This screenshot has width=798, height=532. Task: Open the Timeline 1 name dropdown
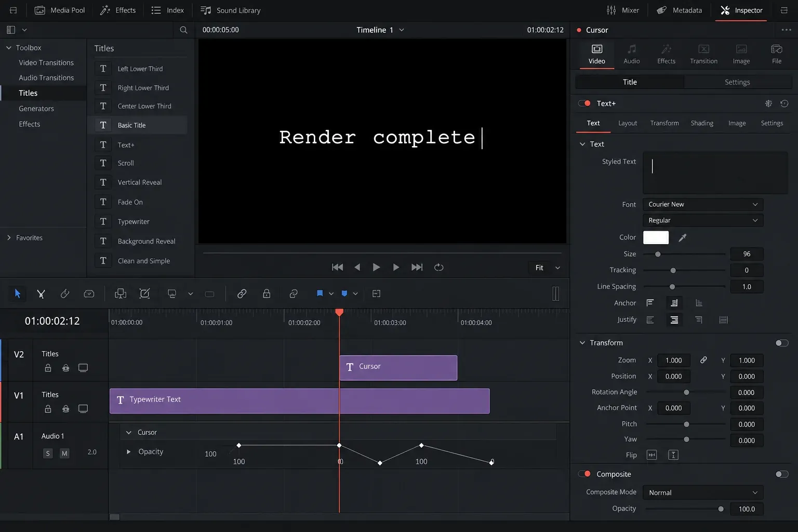tap(380, 30)
